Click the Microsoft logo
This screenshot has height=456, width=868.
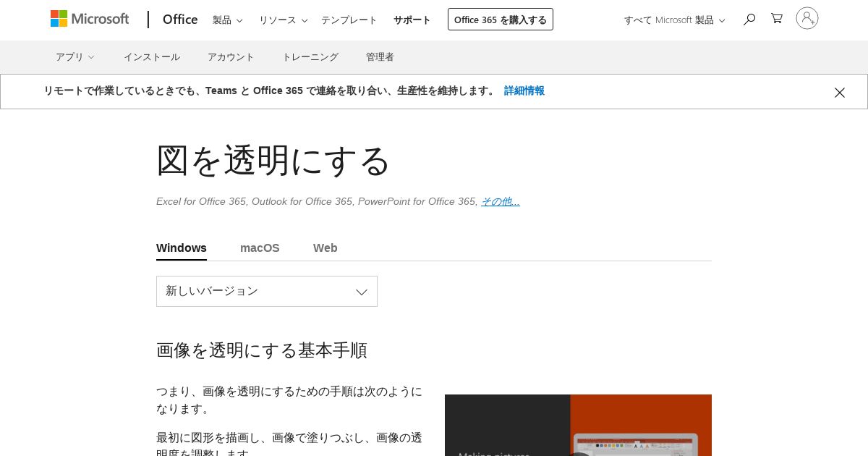click(x=90, y=19)
